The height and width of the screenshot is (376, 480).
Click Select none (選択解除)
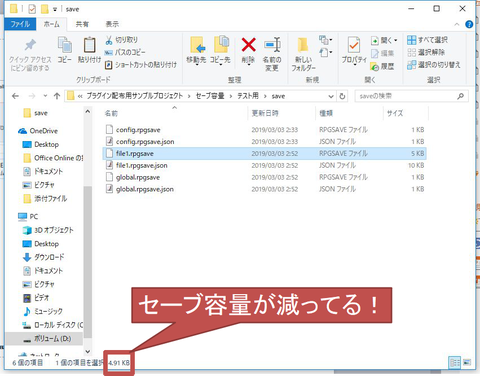[426, 52]
